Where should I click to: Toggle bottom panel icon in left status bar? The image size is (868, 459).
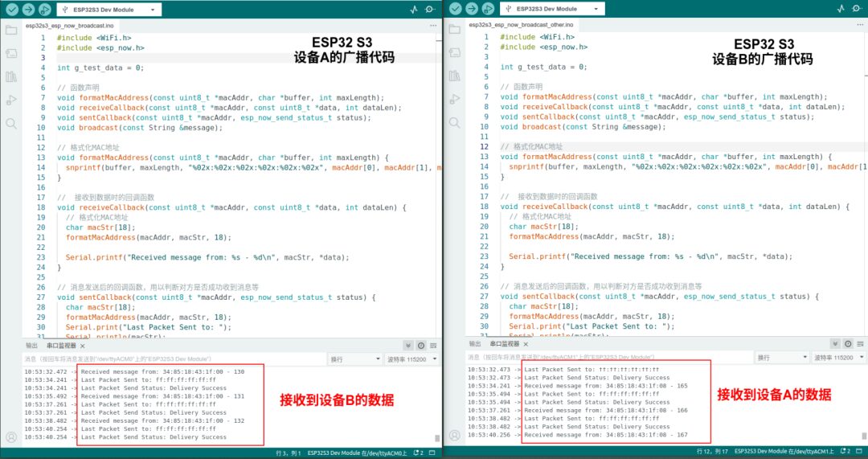pyautogui.click(x=432, y=453)
